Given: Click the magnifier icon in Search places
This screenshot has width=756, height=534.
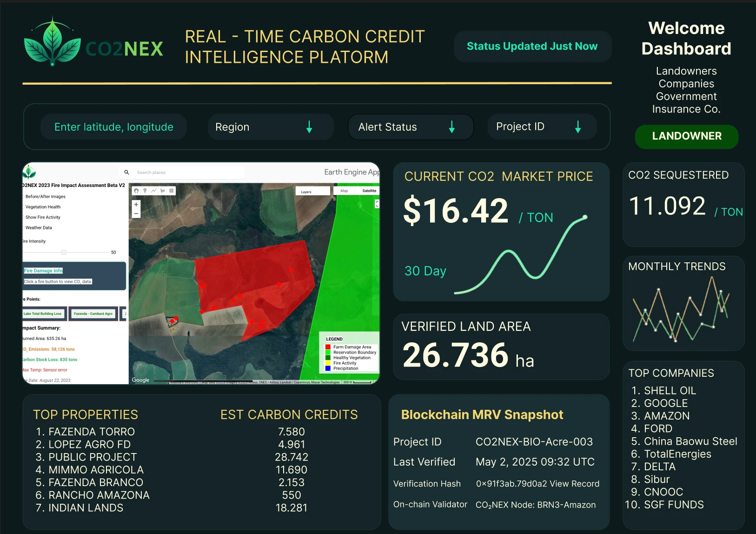Looking at the screenshot, I should pos(126,173).
